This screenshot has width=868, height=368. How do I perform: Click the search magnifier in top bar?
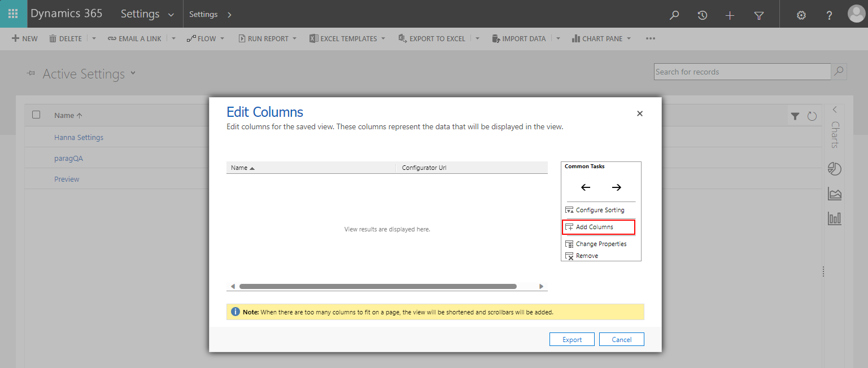[x=674, y=15]
